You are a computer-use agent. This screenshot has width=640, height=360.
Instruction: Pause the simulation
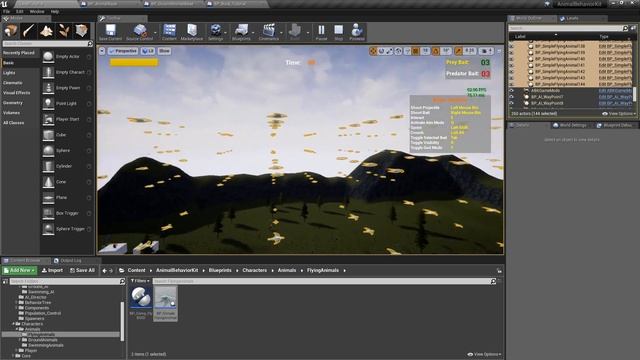coord(321,32)
